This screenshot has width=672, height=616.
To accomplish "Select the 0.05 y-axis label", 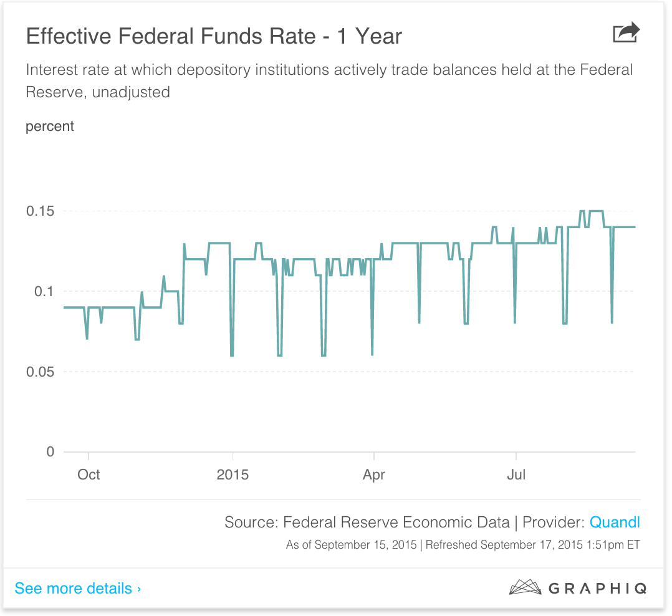I will pos(41,372).
